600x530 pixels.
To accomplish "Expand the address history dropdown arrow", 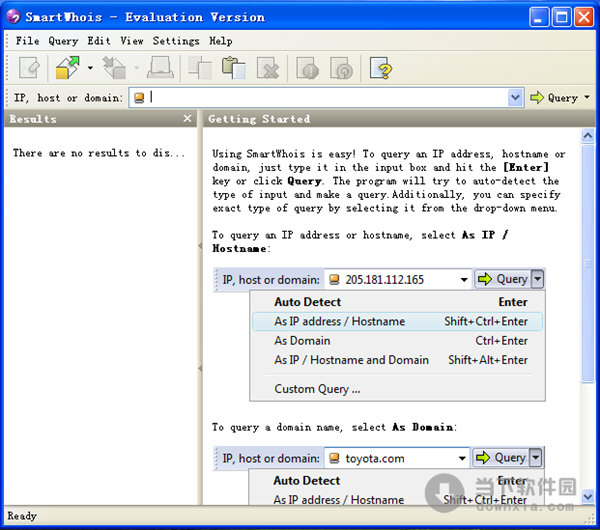I will click(515, 98).
